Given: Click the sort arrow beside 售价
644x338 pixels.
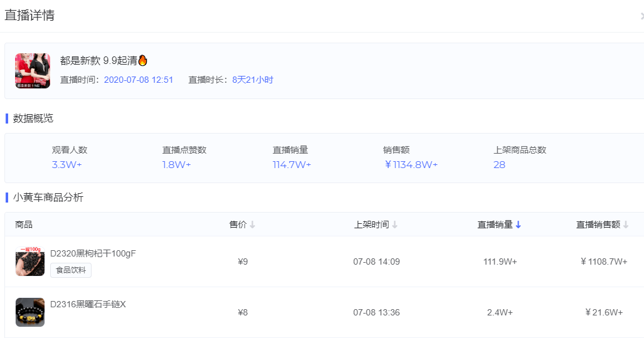Looking at the screenshot, I should 252,225.
